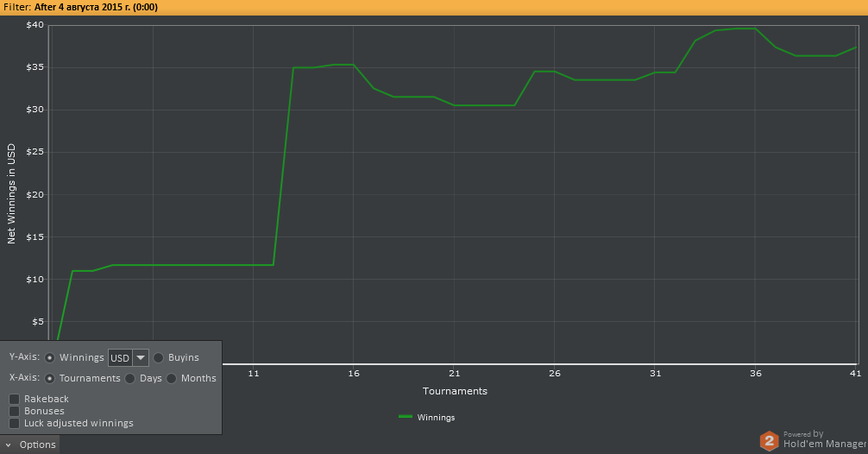Viewport: 868px width, 454px height.
Task: Select the Winnings Y-Axis radio button
Action: pos(50,357)
